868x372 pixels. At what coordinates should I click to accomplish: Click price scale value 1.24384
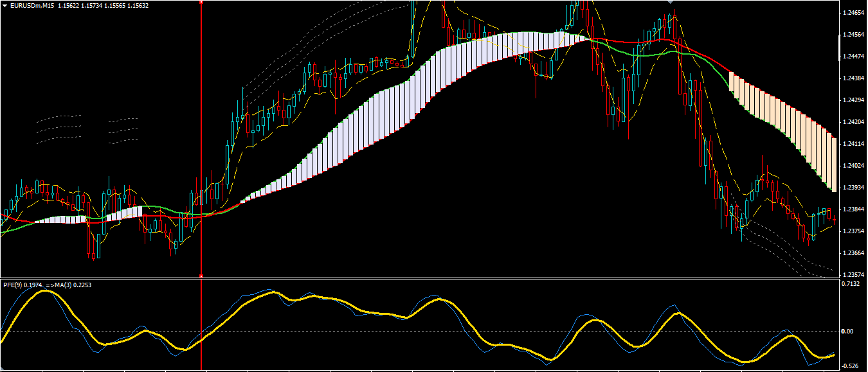click(853, 78)
